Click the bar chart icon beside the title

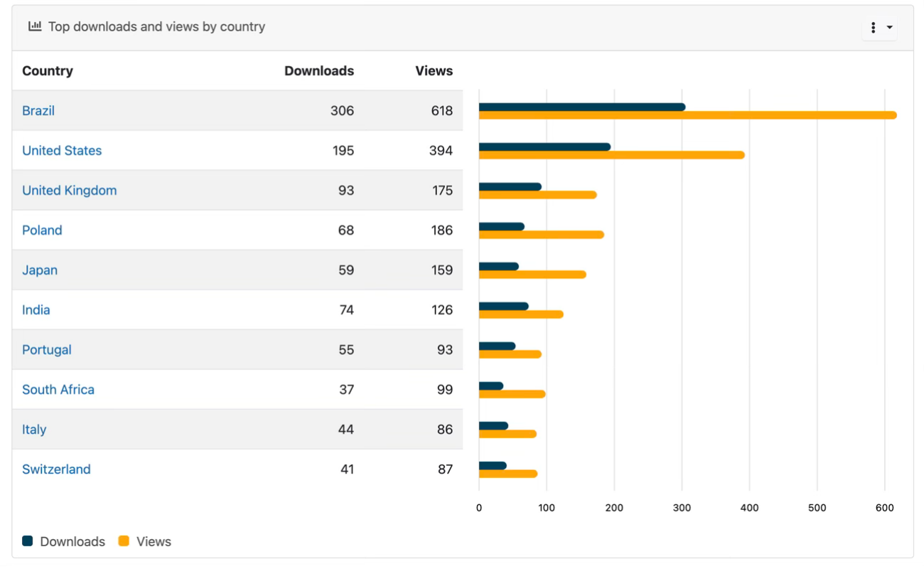[x=34, y=26]
